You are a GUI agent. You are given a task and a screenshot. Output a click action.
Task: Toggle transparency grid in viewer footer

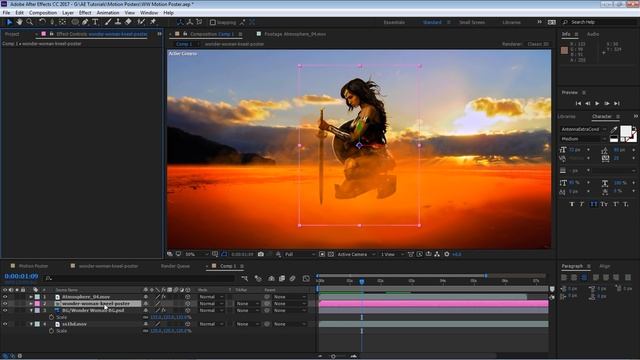331,254
